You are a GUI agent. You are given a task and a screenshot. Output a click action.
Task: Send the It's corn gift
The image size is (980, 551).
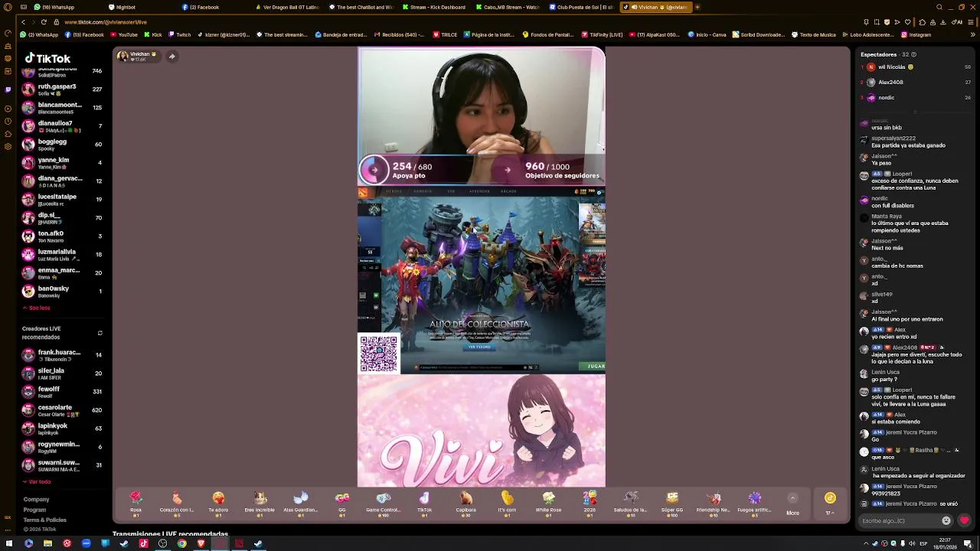click(507, 504)
